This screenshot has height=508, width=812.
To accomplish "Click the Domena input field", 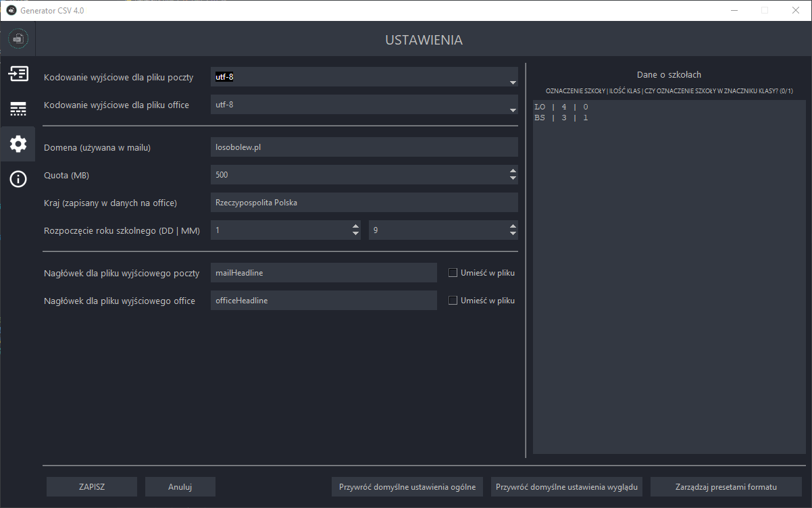I will point(363,147).
